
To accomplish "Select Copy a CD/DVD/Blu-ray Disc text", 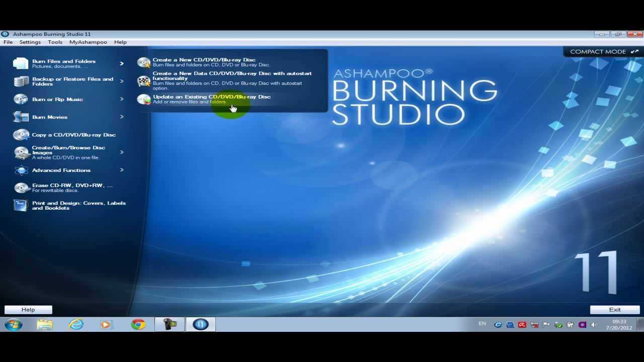I will (x=74, y=135).
